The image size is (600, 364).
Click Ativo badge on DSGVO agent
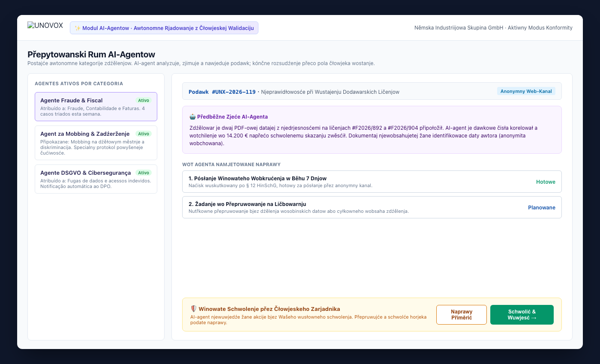tap(144, 173)
